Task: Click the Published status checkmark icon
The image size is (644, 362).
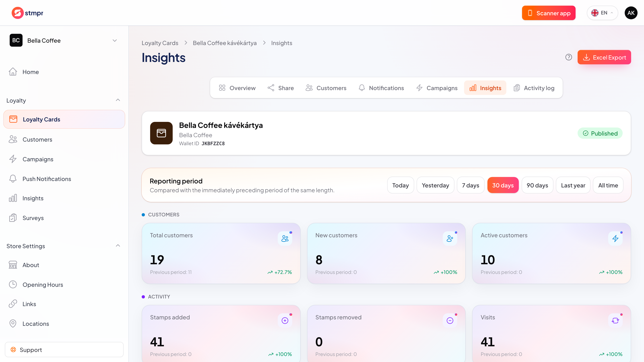Action: (585, 133)
